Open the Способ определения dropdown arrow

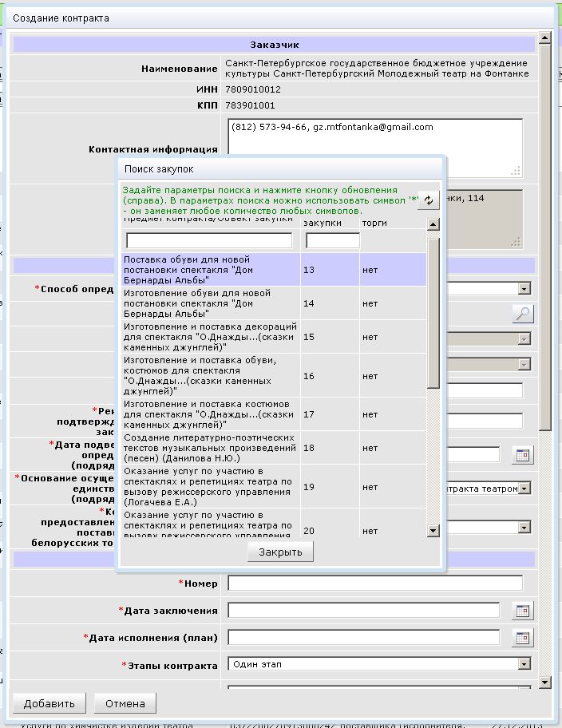[524, 289]
